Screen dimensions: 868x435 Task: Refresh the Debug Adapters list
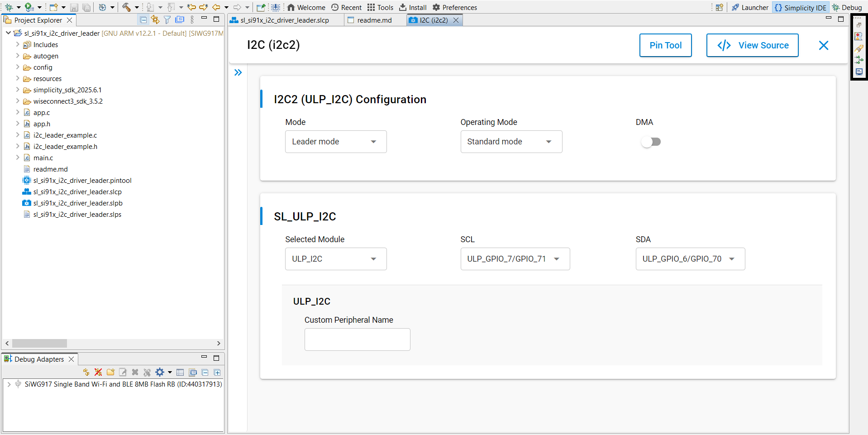pos(86,372)
